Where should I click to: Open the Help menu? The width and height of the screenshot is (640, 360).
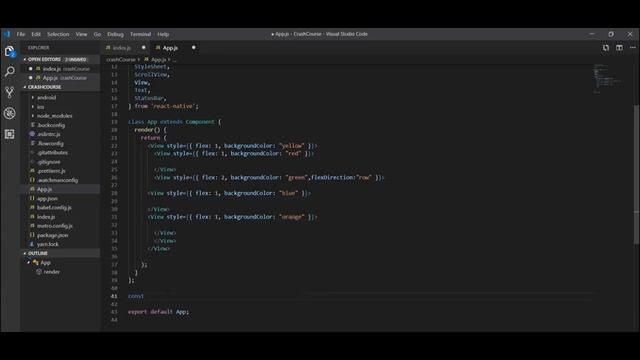(x=163, y=34)
